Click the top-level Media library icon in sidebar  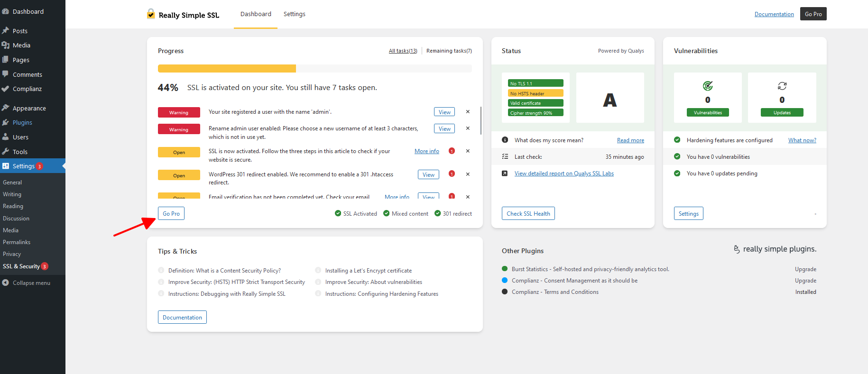(x=6, y=45)
